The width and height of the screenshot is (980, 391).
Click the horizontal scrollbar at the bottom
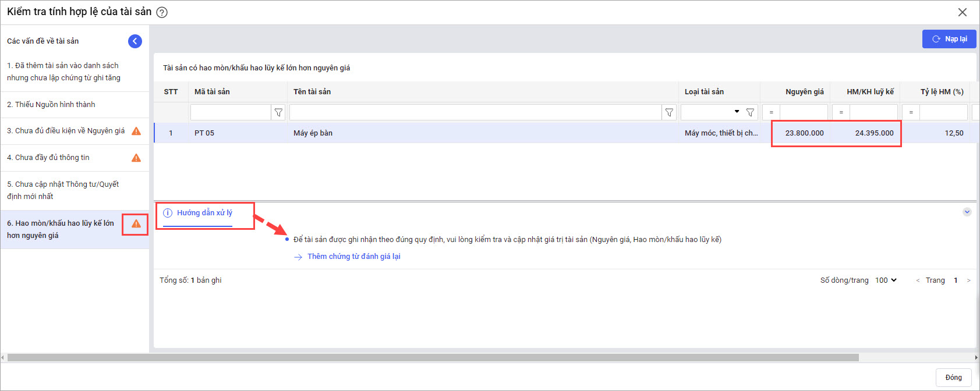432,357
